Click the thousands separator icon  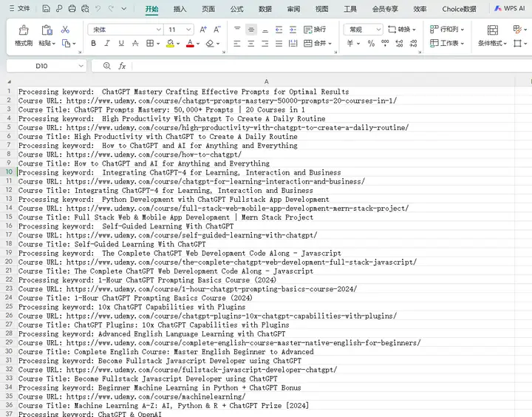click(x=385, y=43)
